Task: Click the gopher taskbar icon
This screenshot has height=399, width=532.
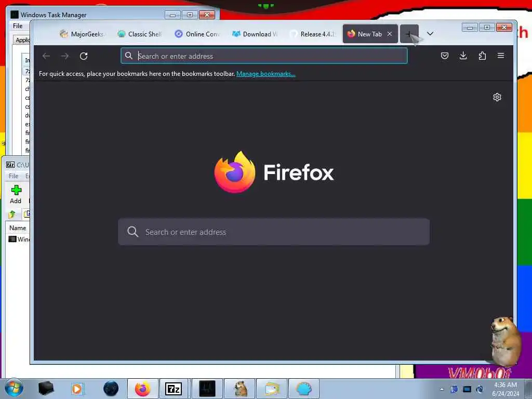Action: 240,389
